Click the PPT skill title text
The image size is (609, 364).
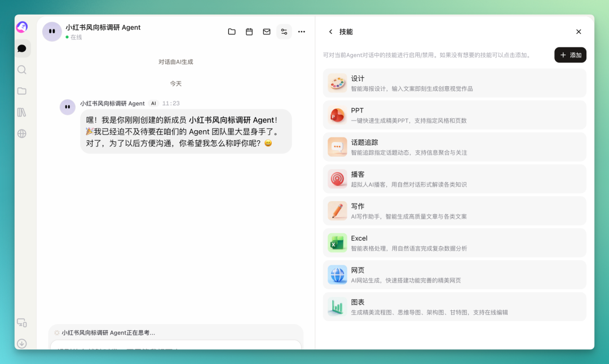click(x=358, y=110)
